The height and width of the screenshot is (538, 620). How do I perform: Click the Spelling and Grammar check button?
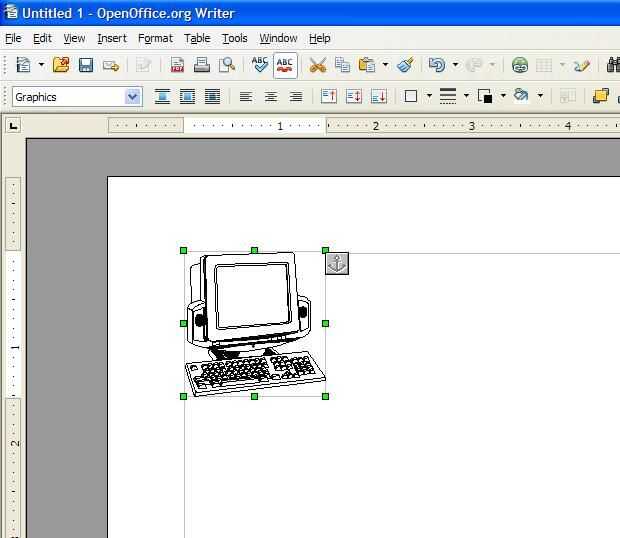[260, 65]
